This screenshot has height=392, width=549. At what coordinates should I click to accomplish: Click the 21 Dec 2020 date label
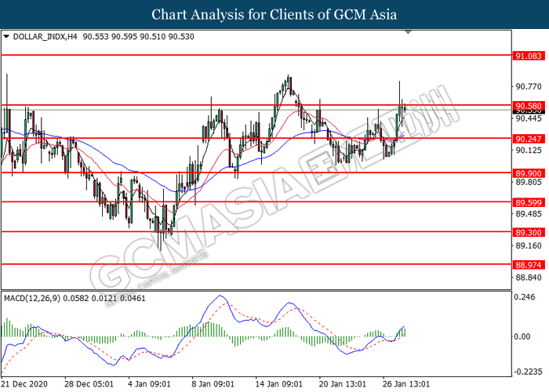pyautogui.click(x=24, y=384)
